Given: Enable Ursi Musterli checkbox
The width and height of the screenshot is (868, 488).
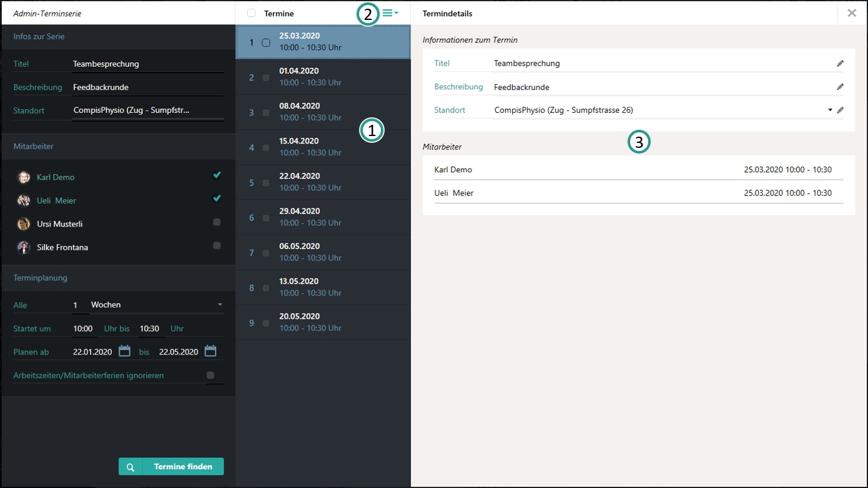Looking at the screenshot, I should click(217, 222).
